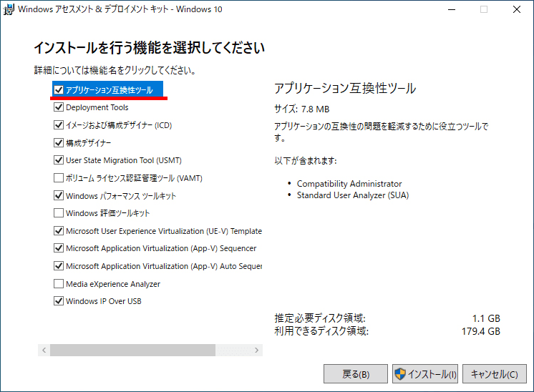The height and width of the screenshot is (392, 534).
Task: Minimize the installer window
Action: [452, 9]
